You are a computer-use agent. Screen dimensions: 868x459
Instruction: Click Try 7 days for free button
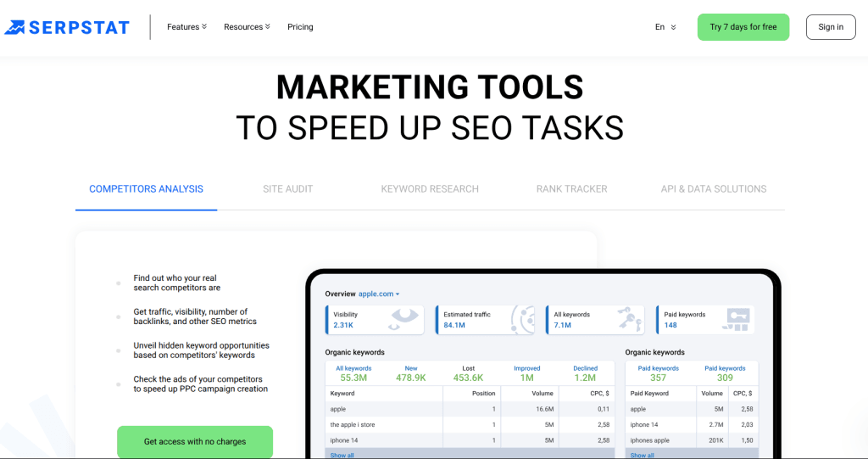(743, 27)
